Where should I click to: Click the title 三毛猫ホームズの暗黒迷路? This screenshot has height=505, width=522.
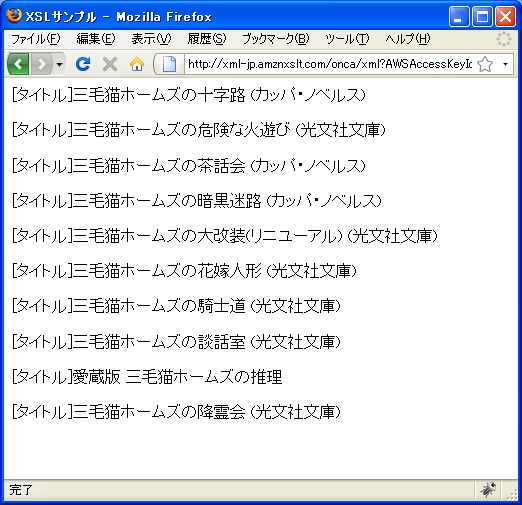click(167, 201)
